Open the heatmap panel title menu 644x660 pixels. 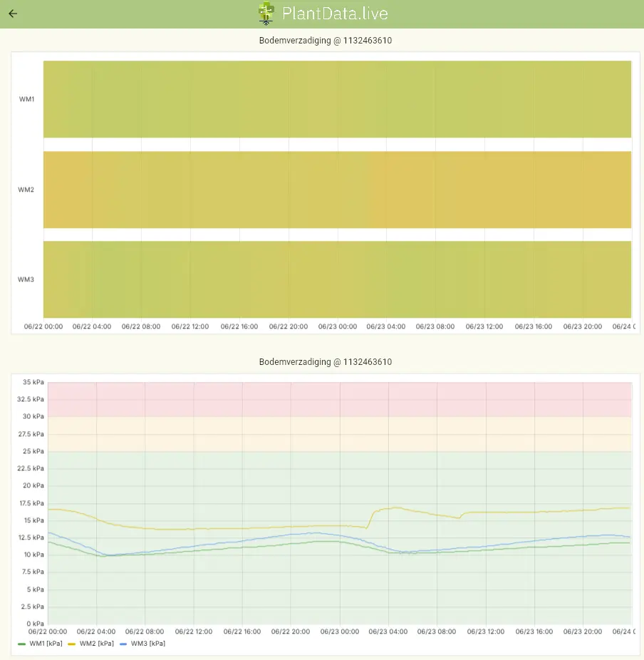[x=325, y=41]
